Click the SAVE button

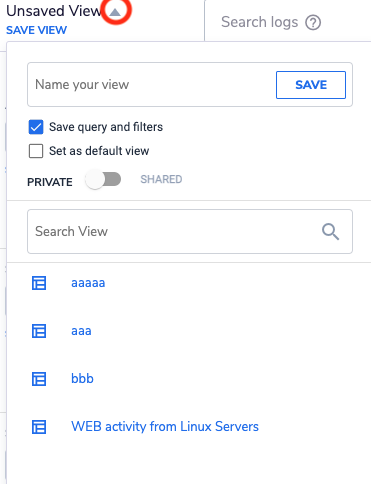tap(311, 85)
